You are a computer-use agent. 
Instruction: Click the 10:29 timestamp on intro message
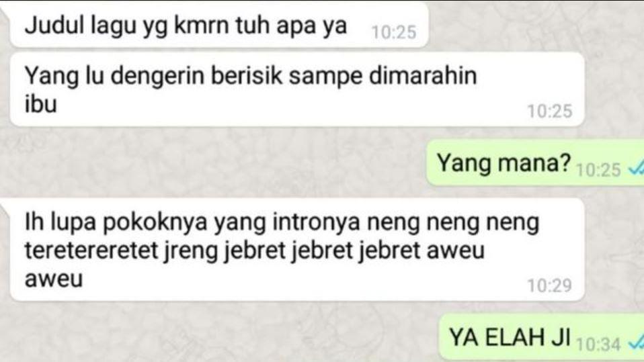point(549,285)
